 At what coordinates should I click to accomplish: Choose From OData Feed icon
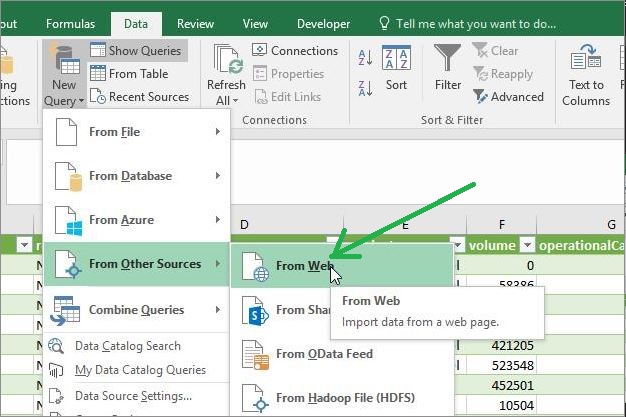(x=256, y=354)
